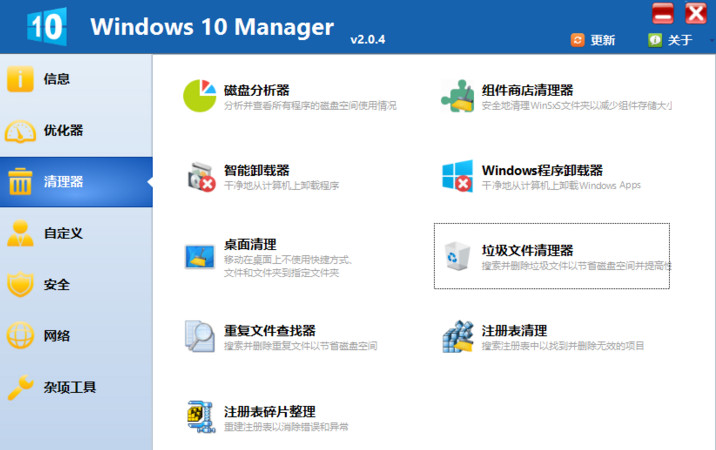This screenshot has width=716, height=450.
Task: Close the Windows 10 Manager window
Action: (x=696, y=13)
